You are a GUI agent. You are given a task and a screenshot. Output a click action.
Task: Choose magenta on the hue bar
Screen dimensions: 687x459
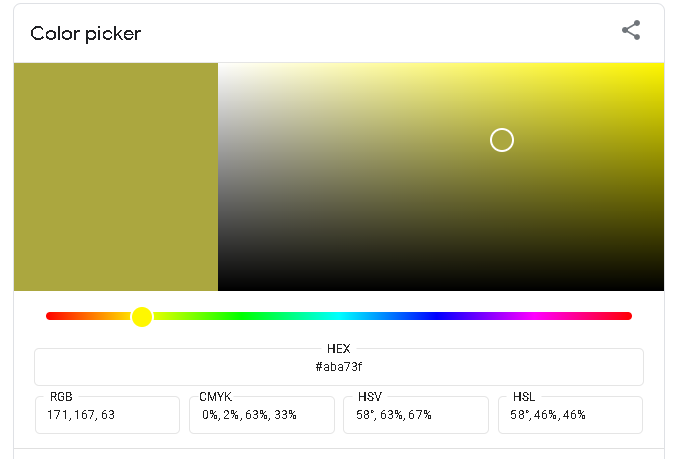pyautogui.click(x=534, y=316)
